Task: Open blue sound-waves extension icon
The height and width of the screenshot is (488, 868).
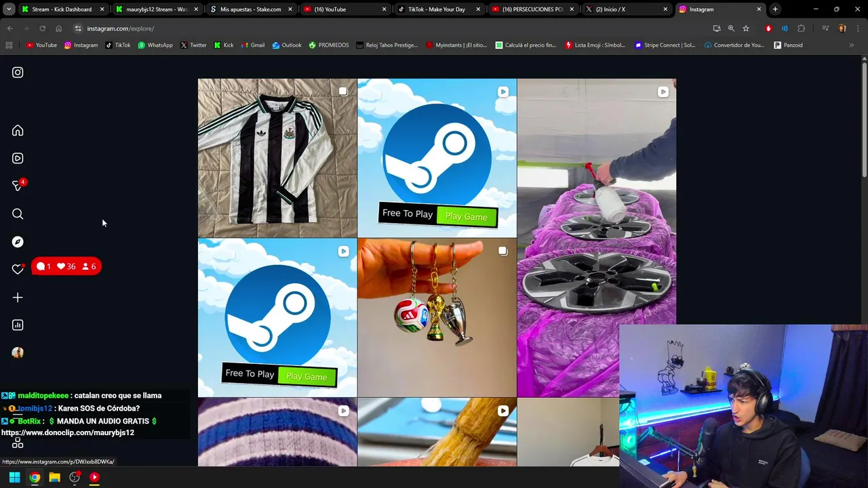Action: [785, 28]
